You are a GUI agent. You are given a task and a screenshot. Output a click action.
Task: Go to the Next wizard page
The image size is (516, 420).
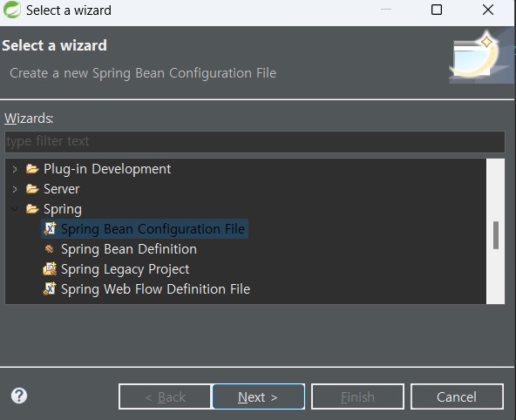click(x=258, y=396)
